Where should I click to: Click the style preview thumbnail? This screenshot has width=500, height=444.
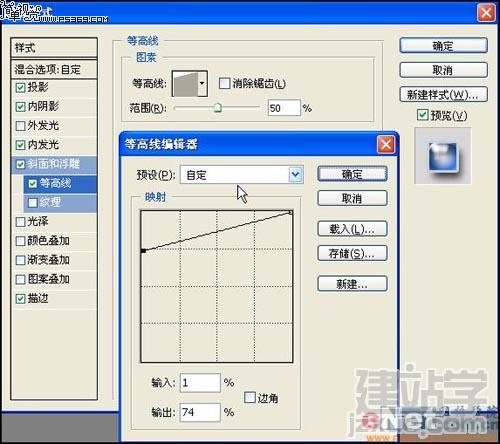point(443,156)
